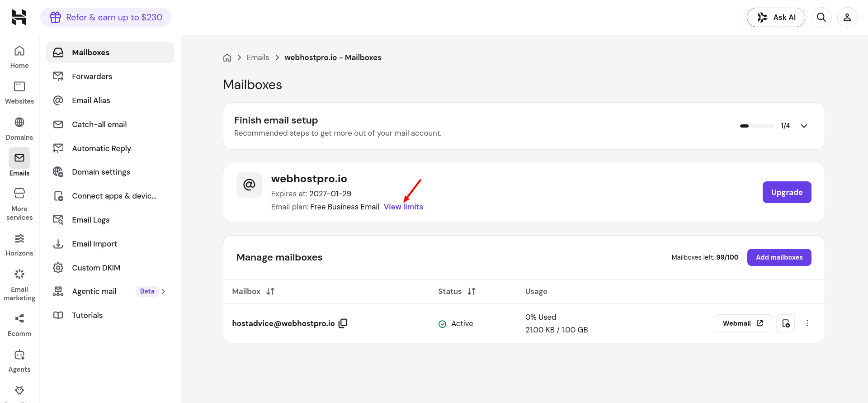Click View limits link
This screenshot has width=868, height=403.
(403, 207)
